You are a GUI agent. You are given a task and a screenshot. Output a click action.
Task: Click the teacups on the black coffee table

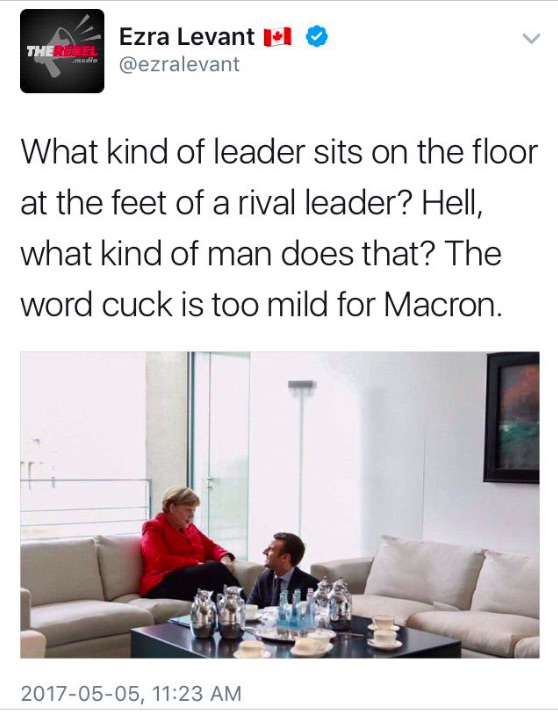[x=385, y=632]
